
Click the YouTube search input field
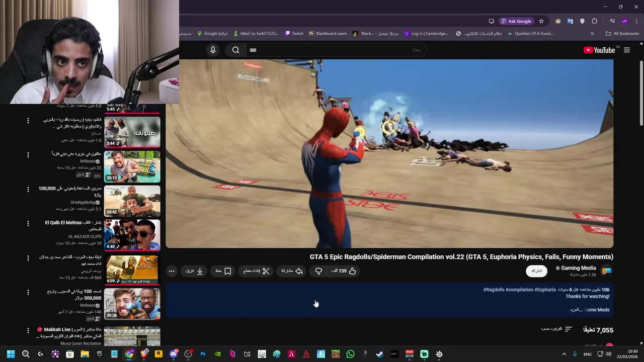coord(337,50)
